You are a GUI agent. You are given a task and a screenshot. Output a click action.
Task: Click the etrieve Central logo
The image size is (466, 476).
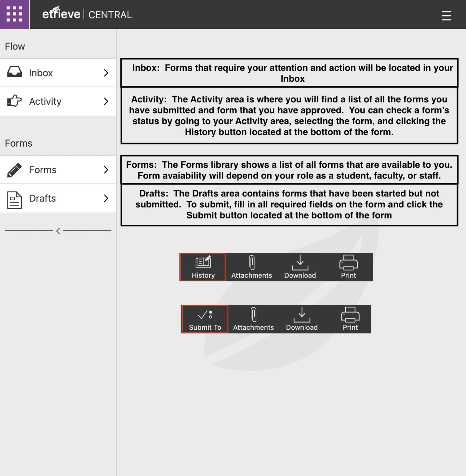coord(87,14)
